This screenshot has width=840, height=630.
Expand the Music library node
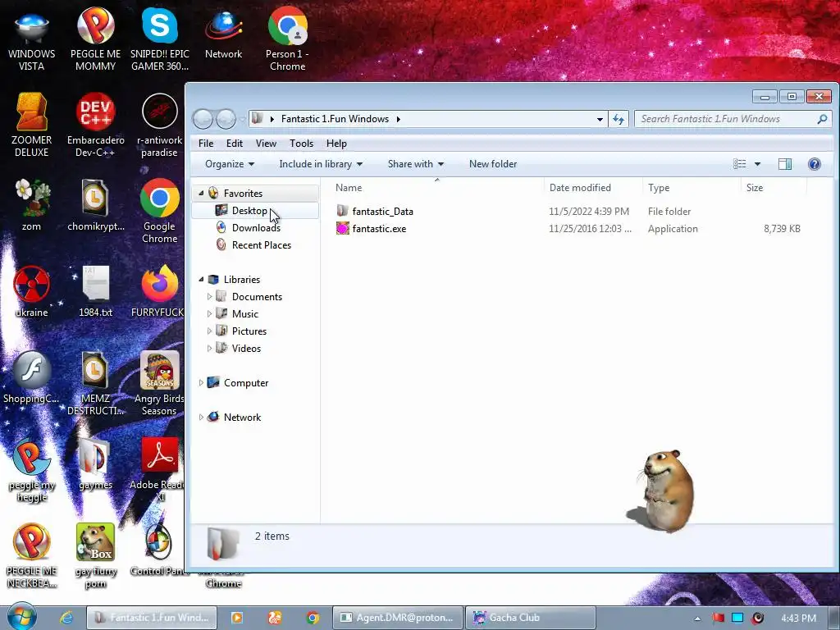[x=209, y=313]
